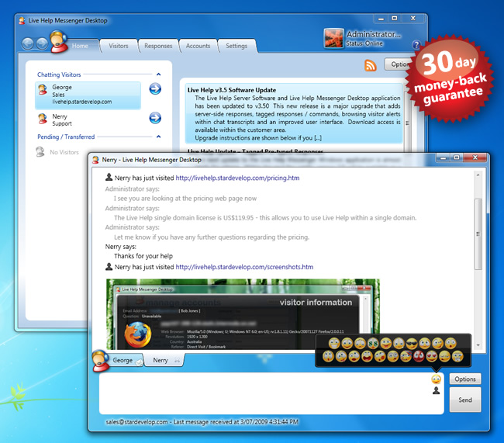Switch to the Home tab
504x443 pixels.
(80, 46)
